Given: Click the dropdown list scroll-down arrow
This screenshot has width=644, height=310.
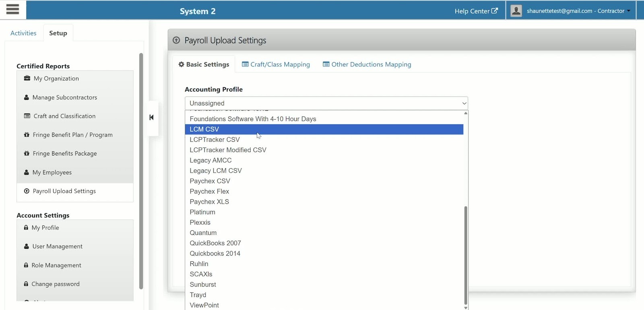Looking at the screenshot, I should [466, 308].
